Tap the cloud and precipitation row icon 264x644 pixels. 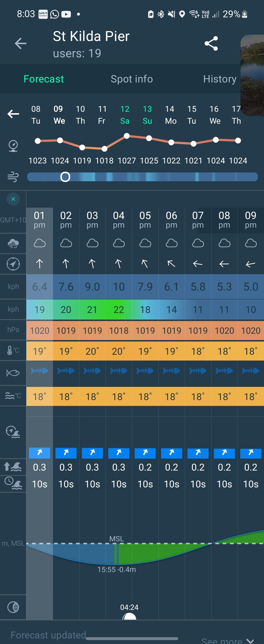click(x=13, y=243)
